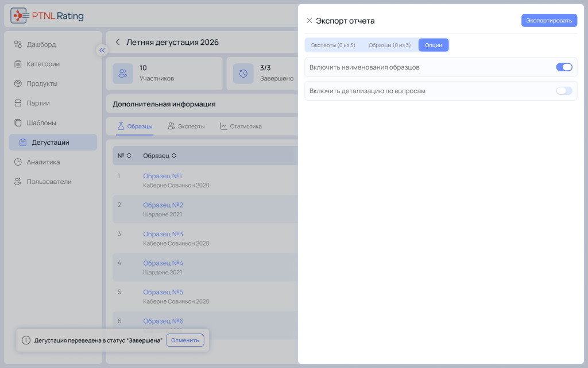Click the Экспорт отчета heading
The height and width of the screenshot is (368, 588).
tap(345, 21)
